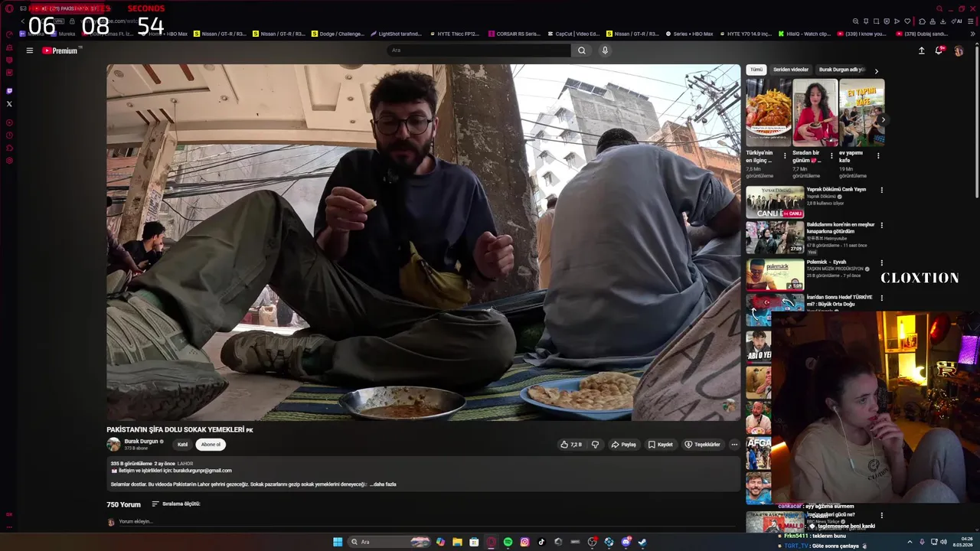Open the LightShot bookmark
980x551 pixels.
click(397, 34)
